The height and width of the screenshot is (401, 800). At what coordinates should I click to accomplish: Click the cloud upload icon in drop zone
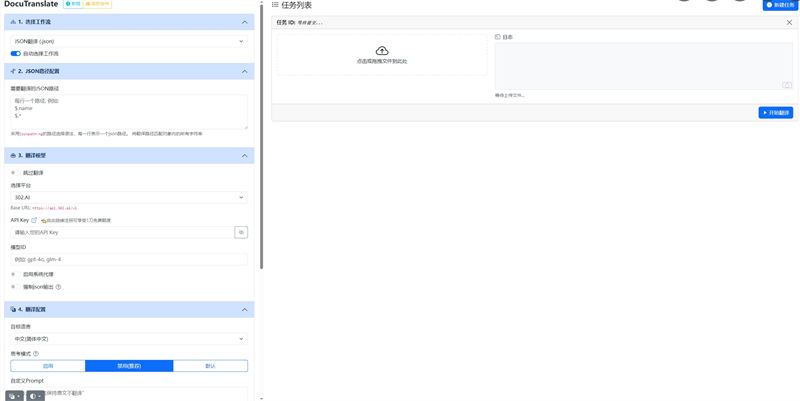[381, 50]
